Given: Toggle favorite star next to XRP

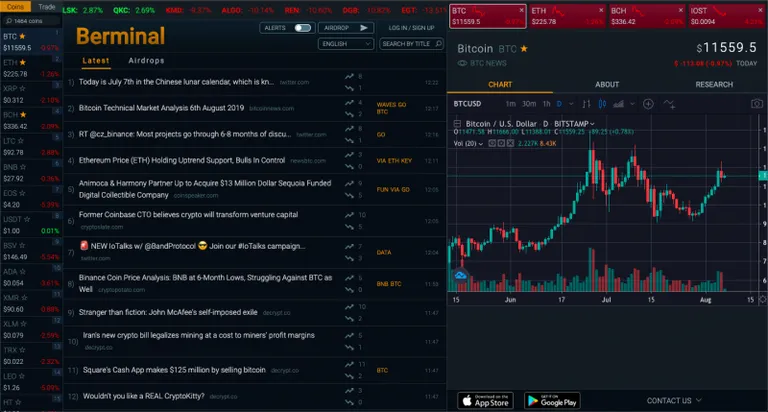Looking at the screenshot, I should tap(22, 89).
